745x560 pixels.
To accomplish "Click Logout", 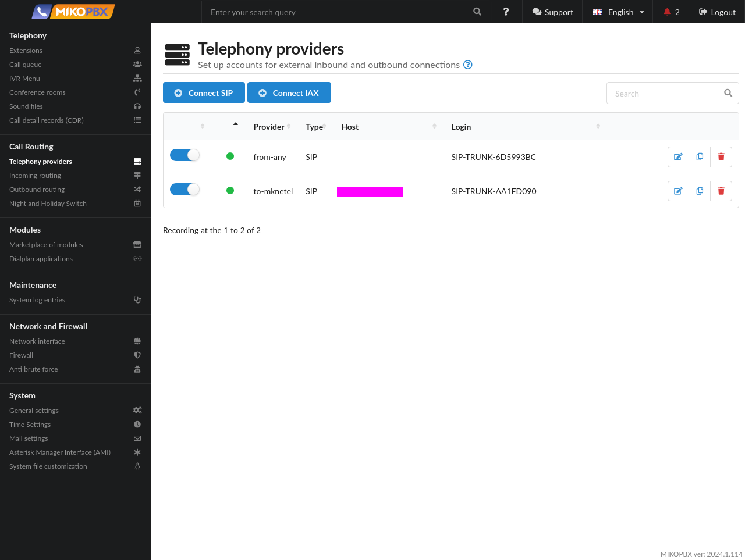I will coord(717,12).
